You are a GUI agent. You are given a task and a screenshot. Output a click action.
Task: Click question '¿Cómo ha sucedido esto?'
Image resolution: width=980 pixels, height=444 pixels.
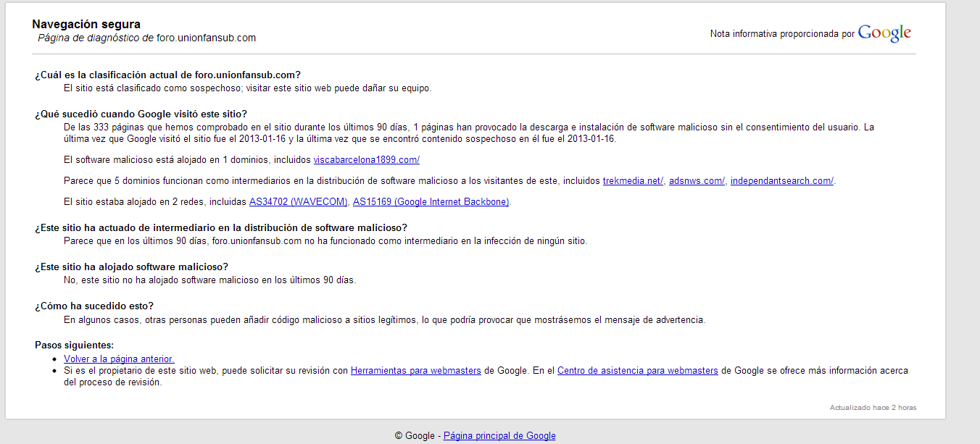click(x=94, y=306)
